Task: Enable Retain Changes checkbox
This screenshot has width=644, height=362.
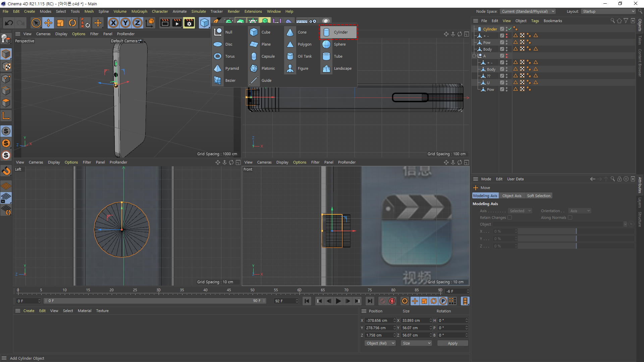Action: (510, 218)
